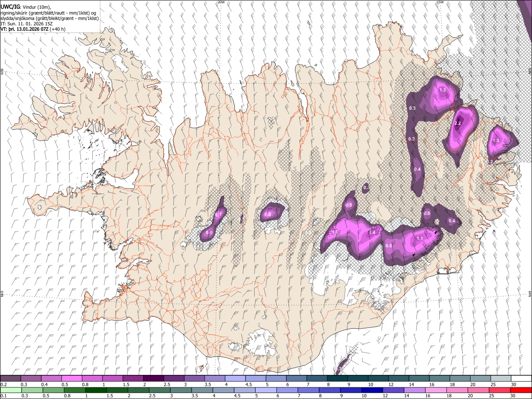The width and height of the screenshot is (532, 399).
Task: Pick the bright pink 0.5 swatch in snow scale
Action: [71, 378]
